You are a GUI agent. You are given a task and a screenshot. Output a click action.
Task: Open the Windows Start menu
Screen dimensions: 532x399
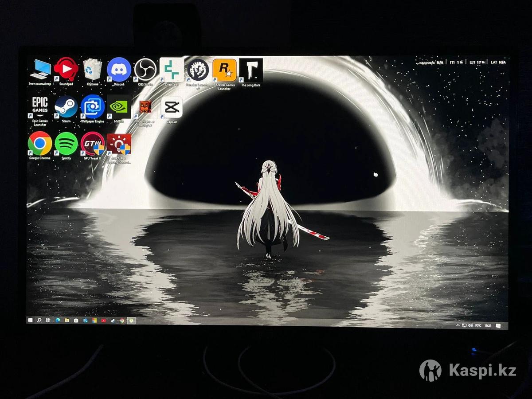pos(31,320)
